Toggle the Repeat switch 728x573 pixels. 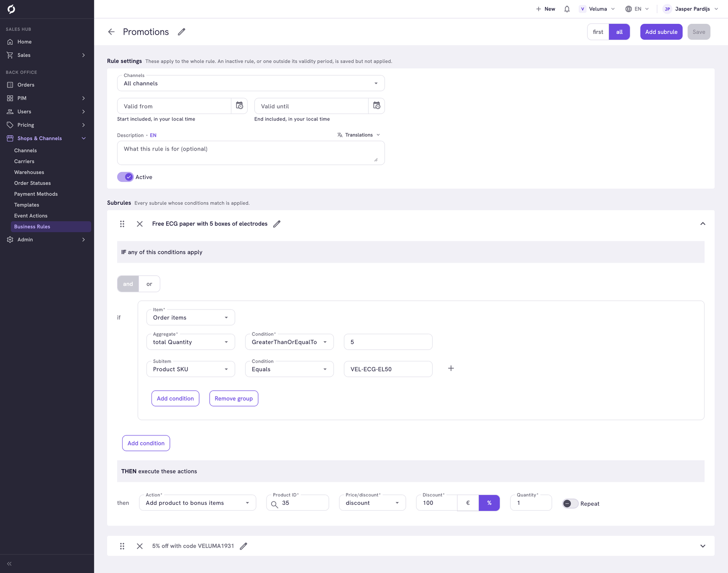coord(570,504)
